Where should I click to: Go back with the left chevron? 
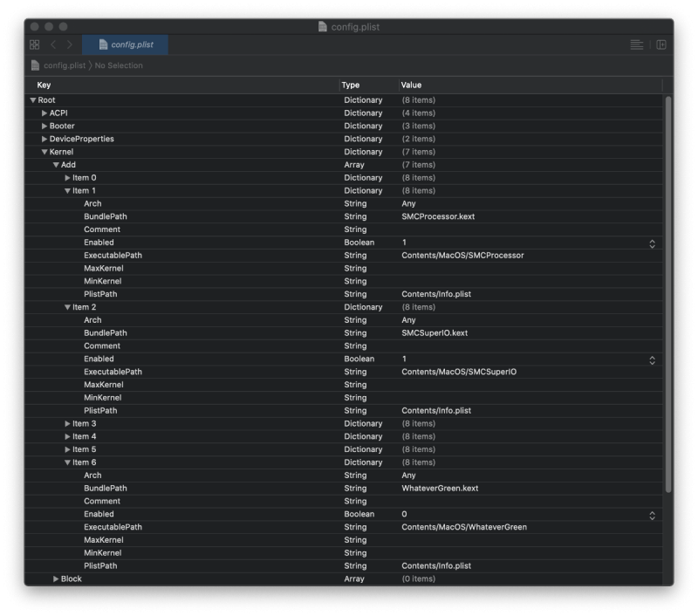click(53, 44)
